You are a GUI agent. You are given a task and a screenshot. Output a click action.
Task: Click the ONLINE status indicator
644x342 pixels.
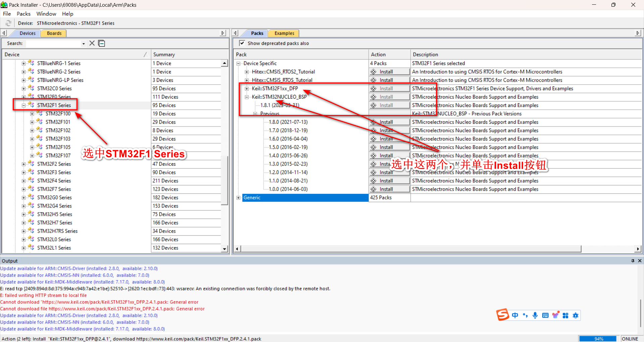(x=630, y=339)
